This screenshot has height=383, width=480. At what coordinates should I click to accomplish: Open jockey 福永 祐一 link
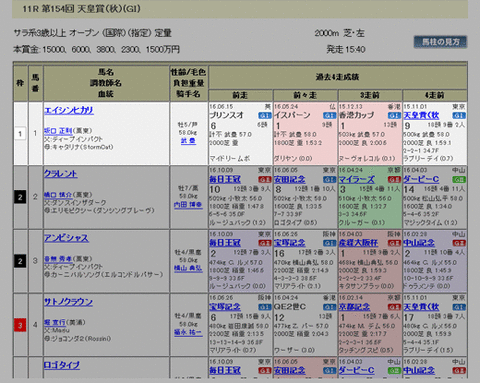pyautogui.click(x=188, y=332)
